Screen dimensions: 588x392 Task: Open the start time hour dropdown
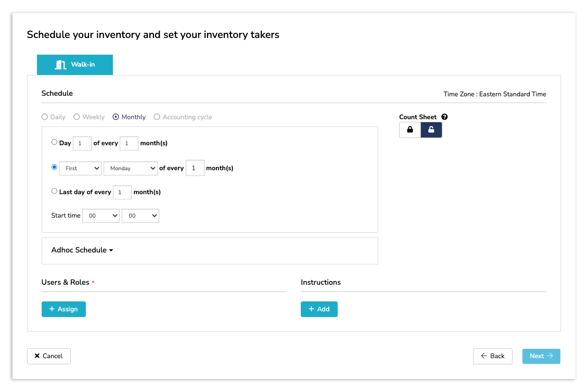click(x=100, y=216)
